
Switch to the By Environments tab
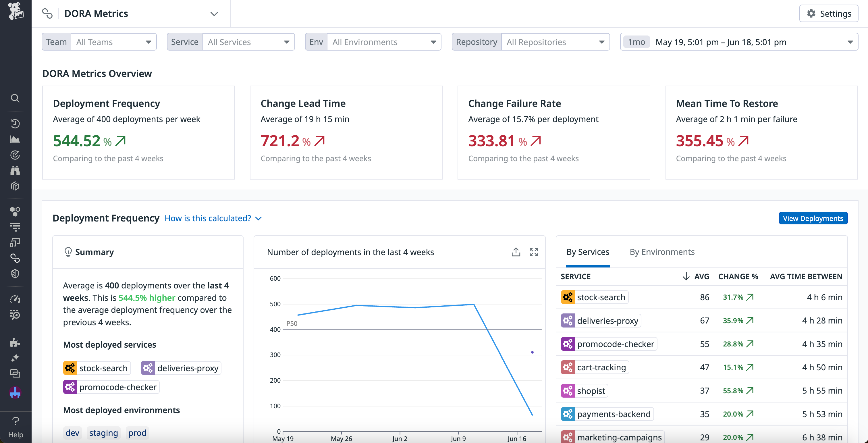[662, 252]
